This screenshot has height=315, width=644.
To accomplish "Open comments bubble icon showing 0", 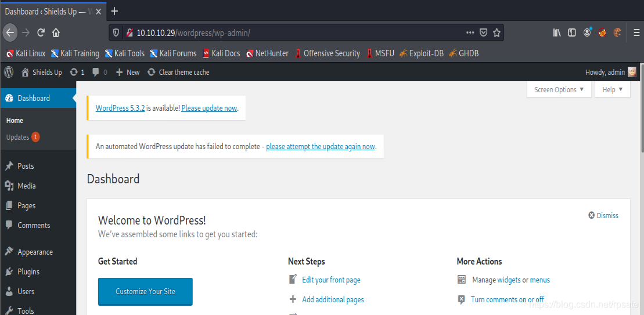I will click(99, 72).
